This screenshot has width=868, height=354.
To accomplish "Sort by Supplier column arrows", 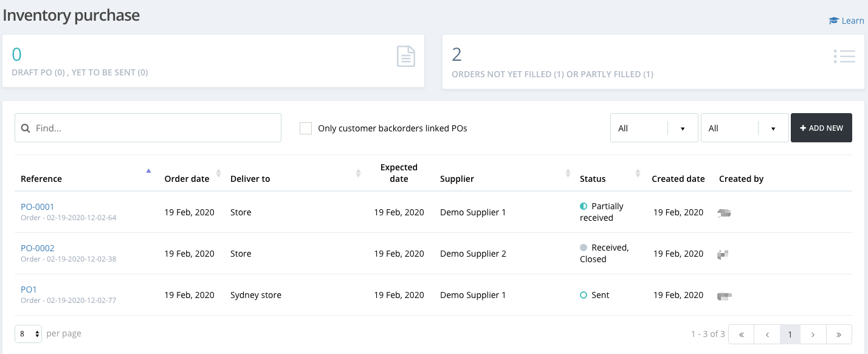I will 568,173.
